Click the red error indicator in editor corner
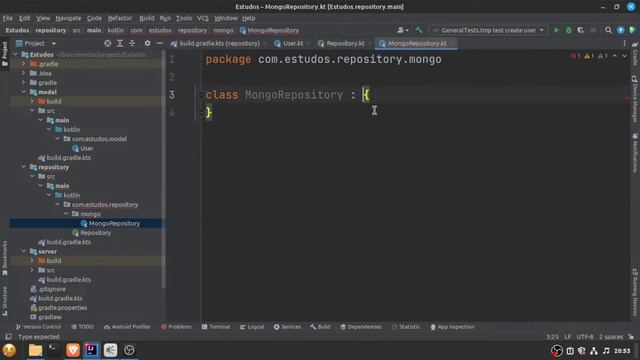 [576, 56]
